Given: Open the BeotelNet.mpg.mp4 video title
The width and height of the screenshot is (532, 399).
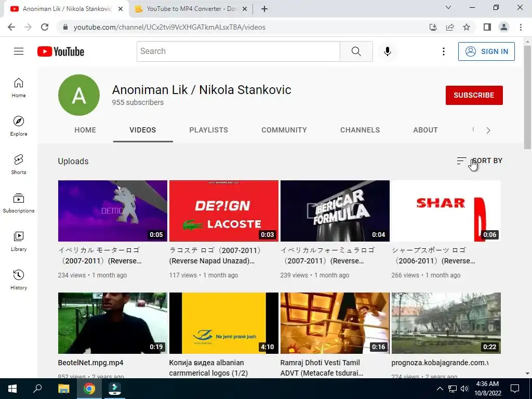Looking at the screenshot, I should coord(91,363).
